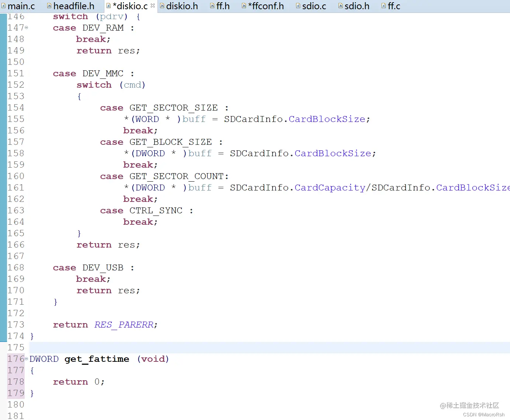Click the C file icon on main.c tab
Viewport: 510px width, 420px height.
(4, 6)
